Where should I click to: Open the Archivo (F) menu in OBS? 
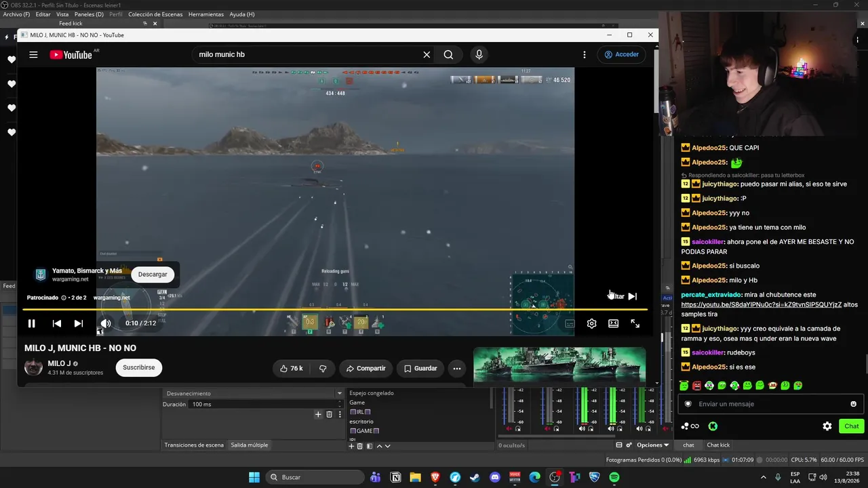tap(17, 14)
